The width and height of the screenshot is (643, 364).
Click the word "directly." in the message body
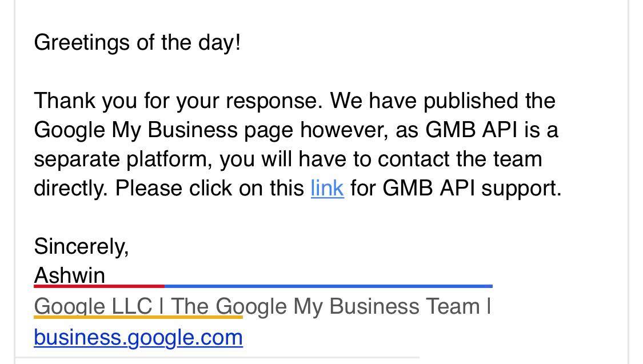tap(71, 189)
